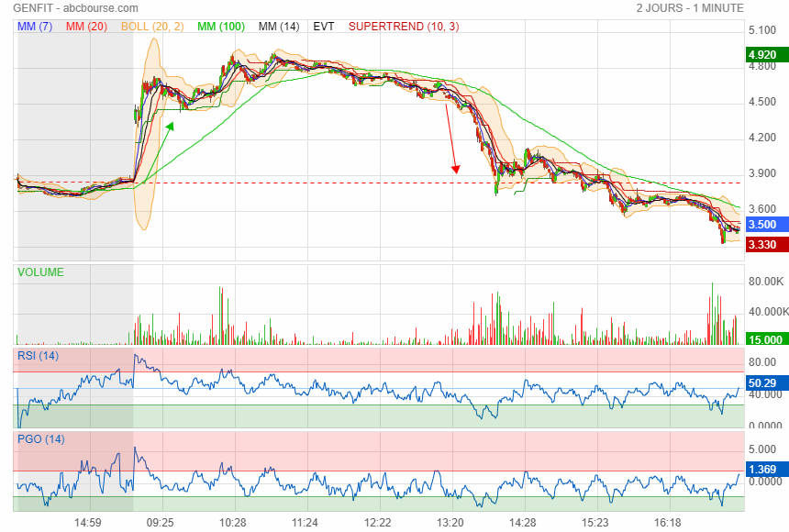789x532 pixels.
Task: Select the EVT legend label
Action: click(324, 27)
